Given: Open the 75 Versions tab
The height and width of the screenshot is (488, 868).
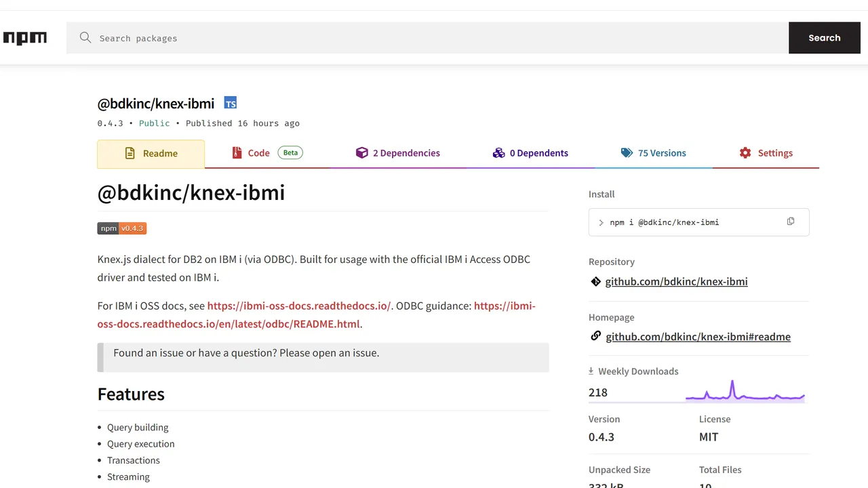Looking at the screenshot, I should click(654, 153).
